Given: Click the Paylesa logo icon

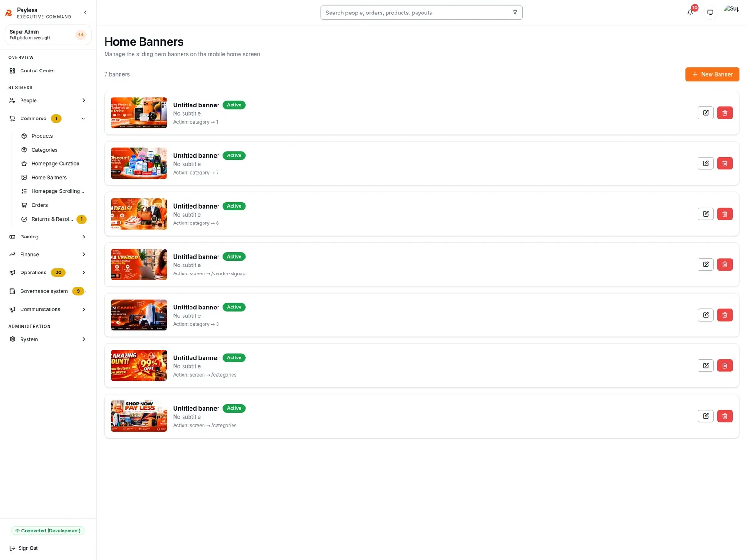Looking at the screenshot, I should 8,13.
